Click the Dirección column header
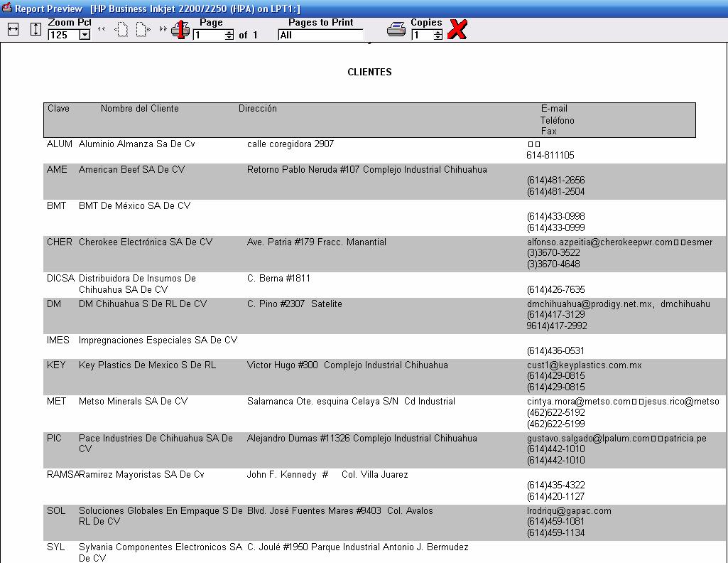The image size is (728, 563). coord(258,108)
